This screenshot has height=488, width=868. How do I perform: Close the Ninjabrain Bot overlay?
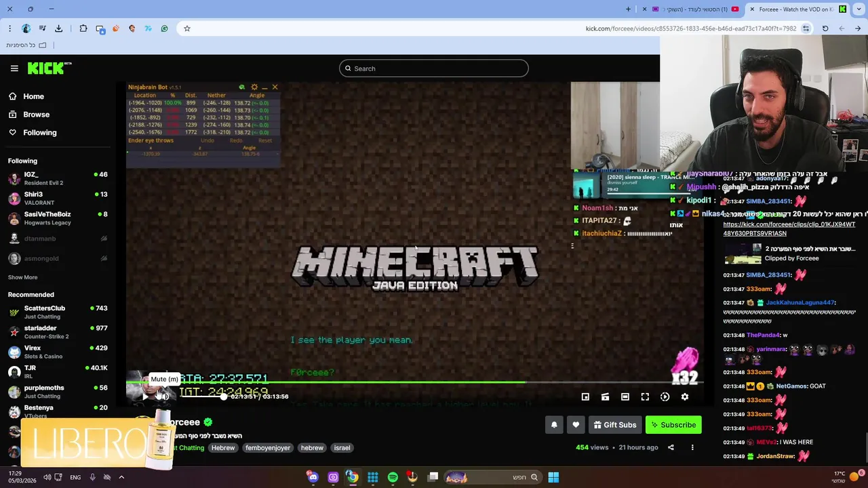click(x=275, y=87)
